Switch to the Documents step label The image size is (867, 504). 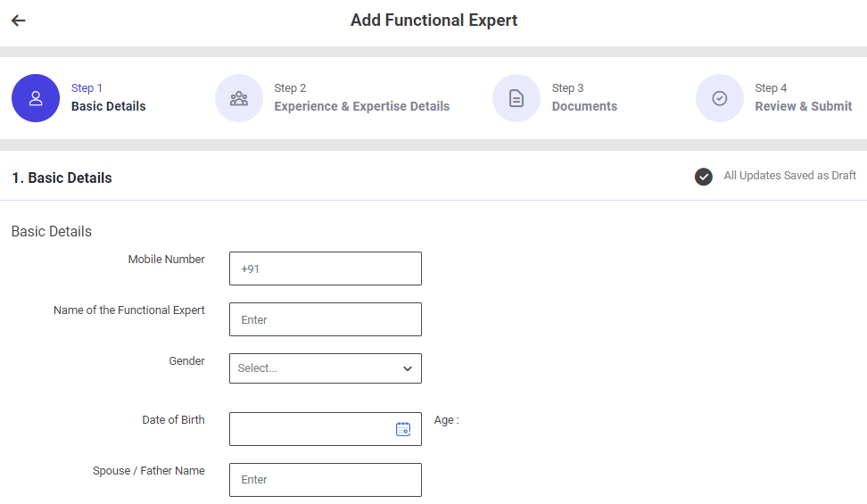point(584,106)
